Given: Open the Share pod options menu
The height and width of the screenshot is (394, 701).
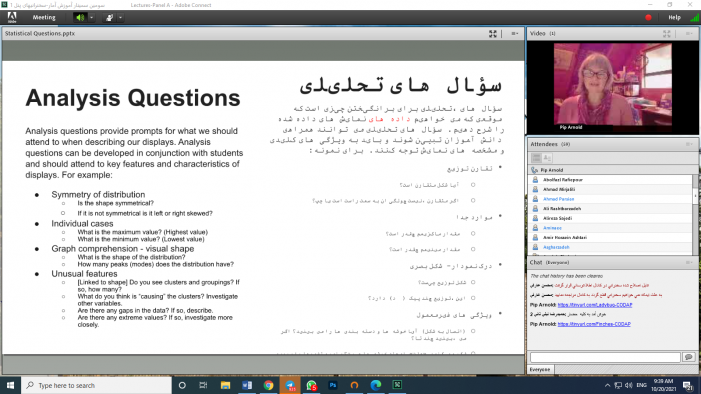Looking at the screenshot, I should (x=515, y=34).
